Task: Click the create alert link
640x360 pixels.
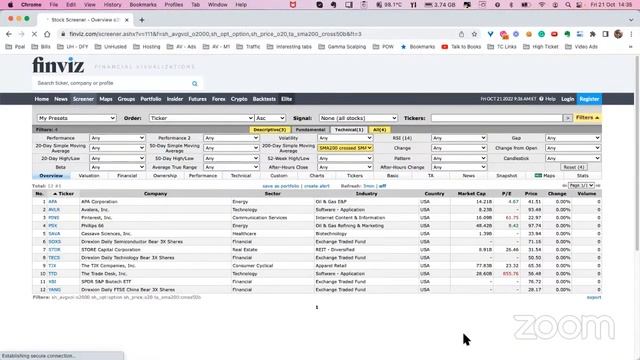Action: (317, 186)
